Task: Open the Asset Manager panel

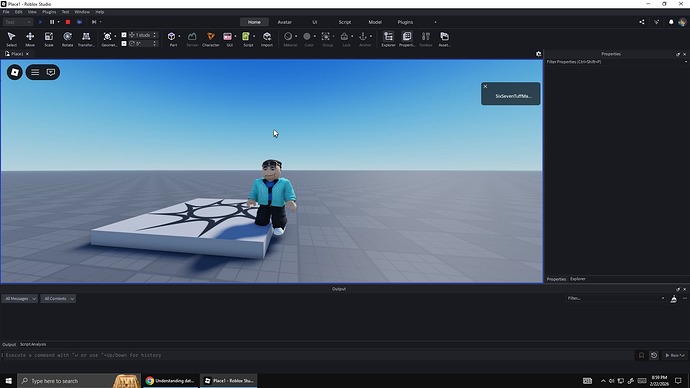Action: pyautogui.click(x=444, y=39)
